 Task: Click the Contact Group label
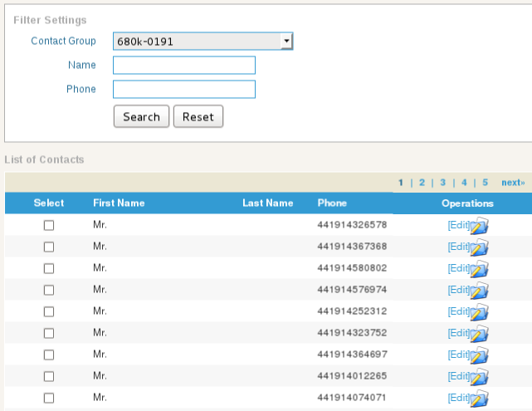(63, 41)
